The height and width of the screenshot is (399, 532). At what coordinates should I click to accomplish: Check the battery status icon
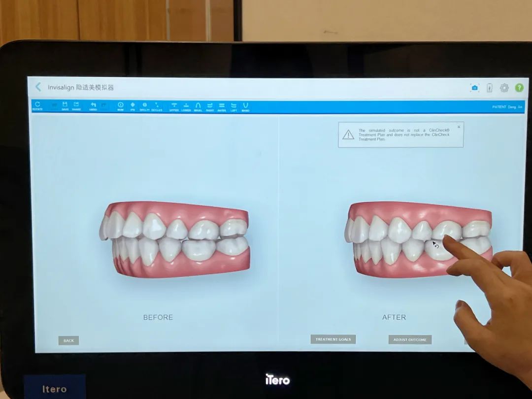(489, 88)
